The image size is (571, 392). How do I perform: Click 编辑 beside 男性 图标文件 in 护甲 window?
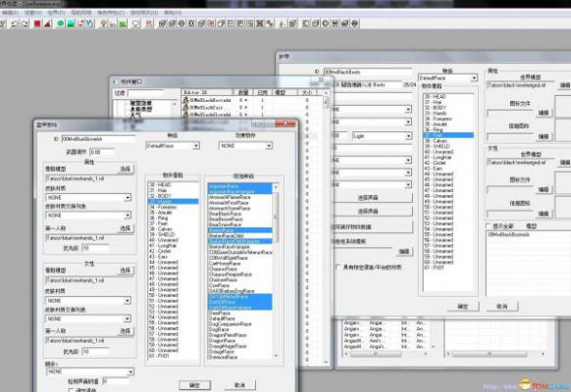544,113
